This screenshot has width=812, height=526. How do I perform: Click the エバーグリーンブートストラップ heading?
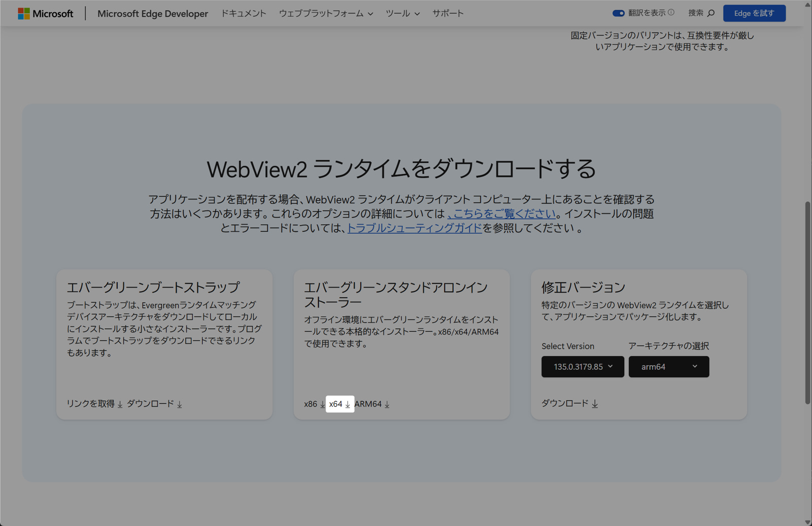pyautogui.click(x=153, y=287)
